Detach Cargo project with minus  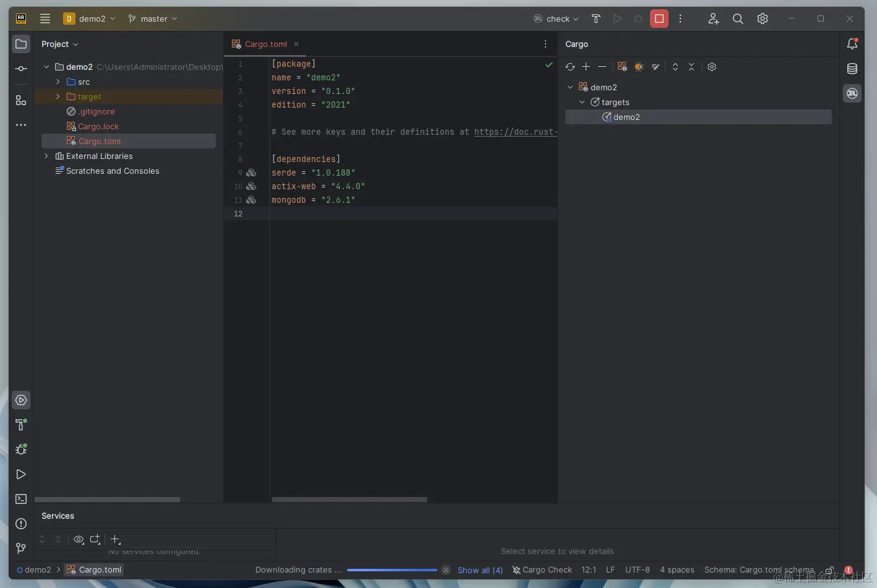602,67
